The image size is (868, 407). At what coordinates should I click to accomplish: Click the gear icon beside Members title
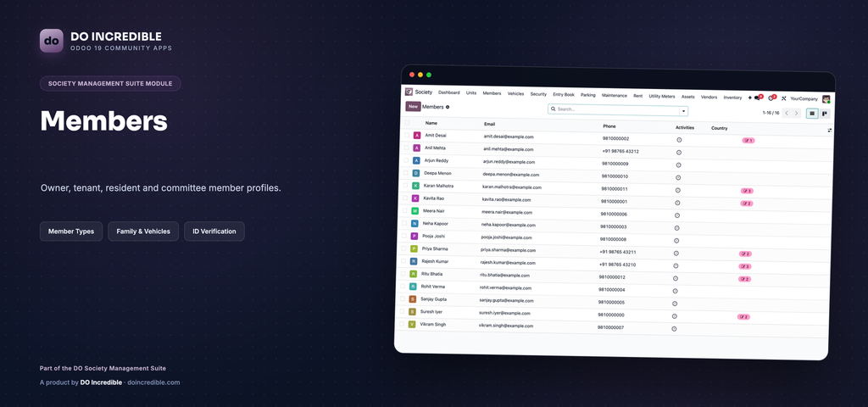448,107
